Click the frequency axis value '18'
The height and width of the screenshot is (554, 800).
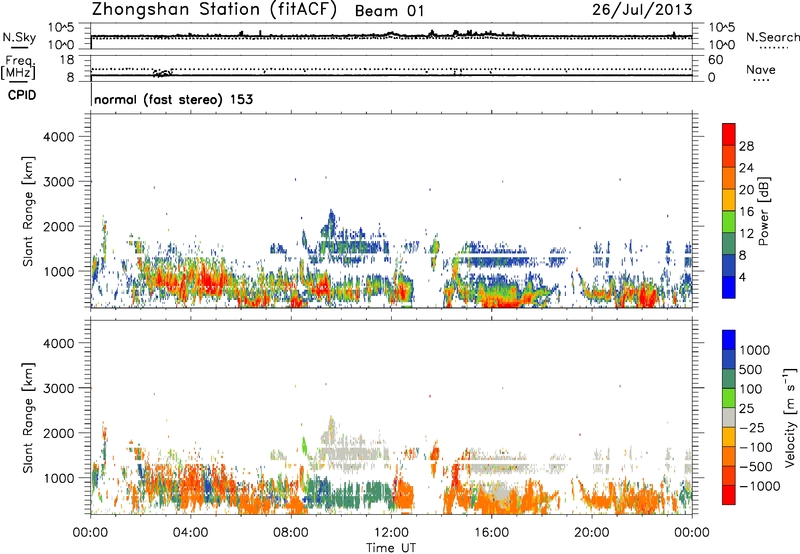pos(67,60)
